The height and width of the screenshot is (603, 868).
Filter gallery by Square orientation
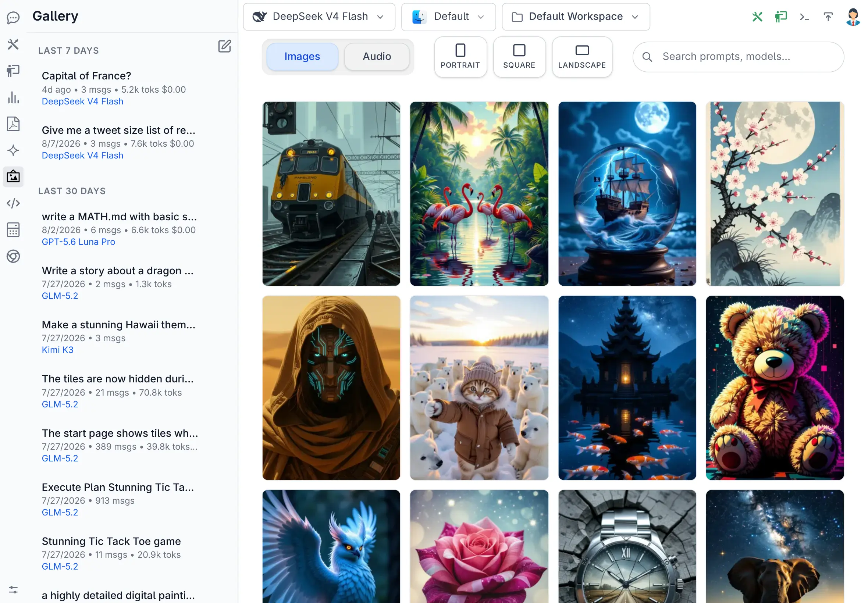519,57
